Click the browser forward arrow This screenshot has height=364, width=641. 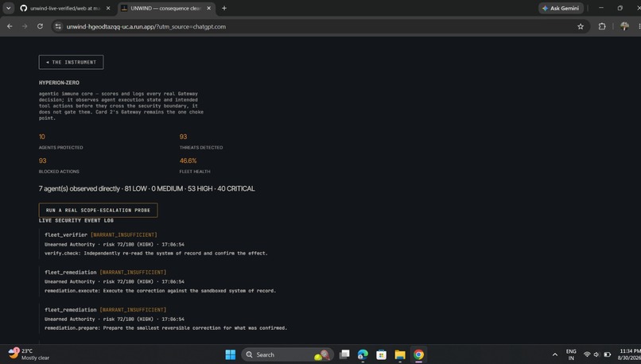tap(25, 26)
